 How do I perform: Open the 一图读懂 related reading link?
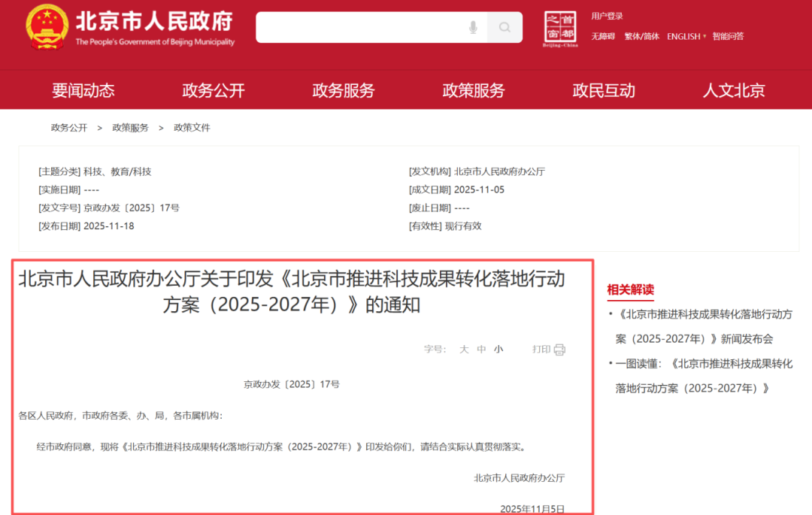coord(704,376)
